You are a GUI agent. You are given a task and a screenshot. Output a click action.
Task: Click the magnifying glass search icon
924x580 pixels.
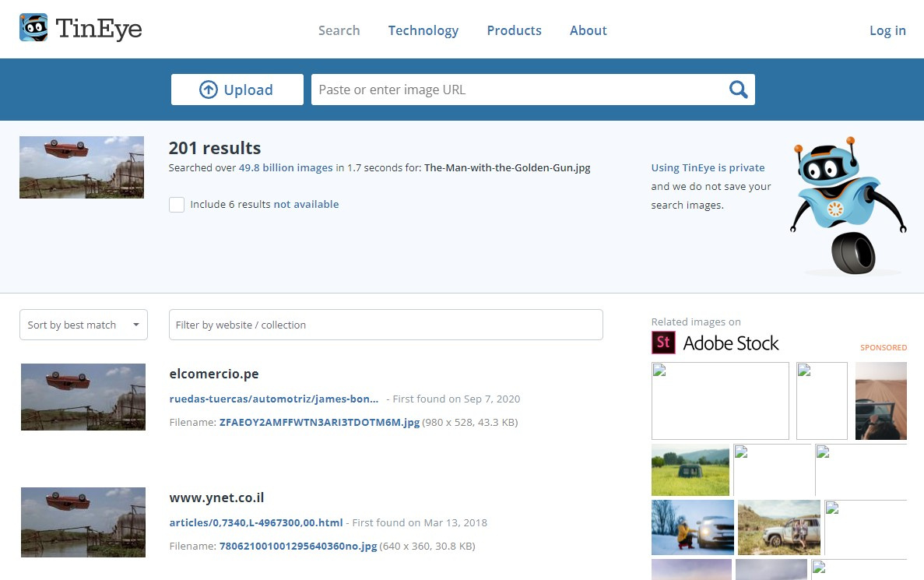(x=737, y=90)
